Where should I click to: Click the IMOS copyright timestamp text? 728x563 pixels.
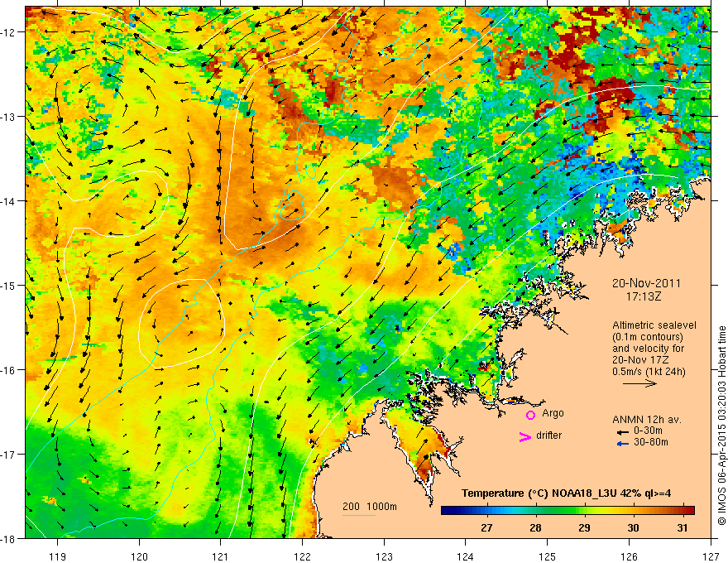(721, 425)
